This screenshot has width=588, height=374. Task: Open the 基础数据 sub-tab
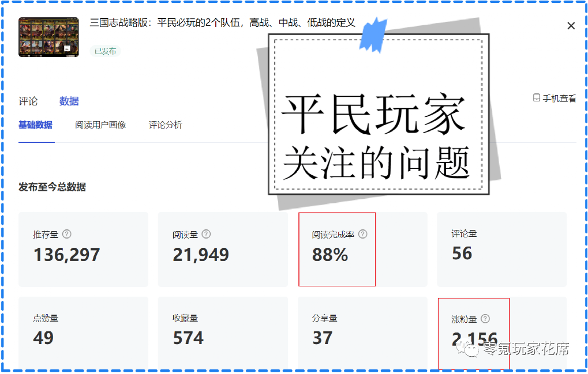(36, 125)
